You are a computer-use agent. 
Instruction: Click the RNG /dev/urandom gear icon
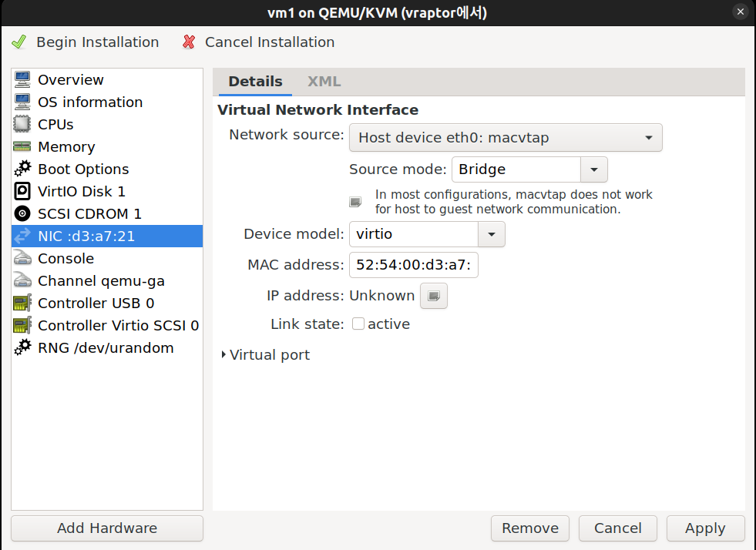[22, 347]
